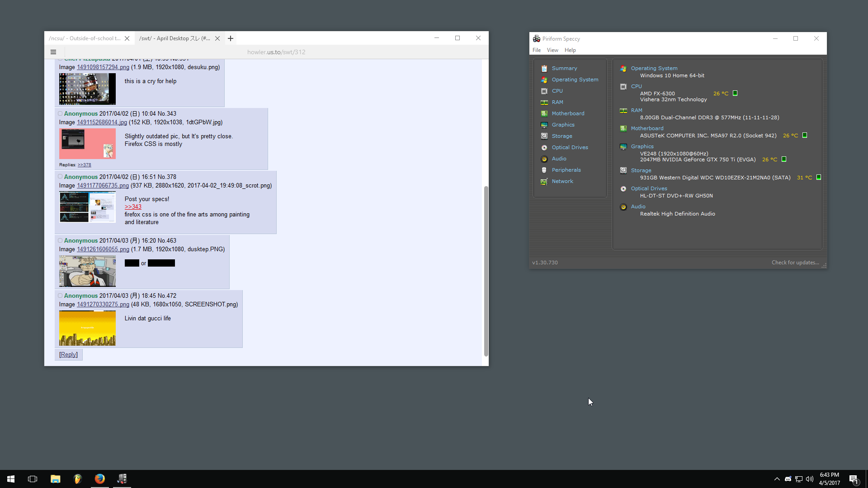Image resolution: width=868 pixels, height=488 pixels.
Task: Tick the checkbox on post No.378
Action: click(x=60, y=177)
